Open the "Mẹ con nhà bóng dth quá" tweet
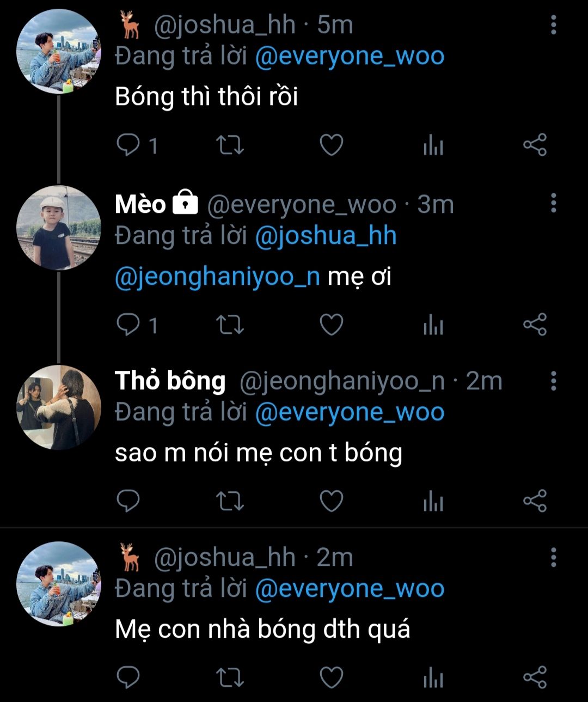The height and width of the screenshot is (702, 588). pos(262,630)
